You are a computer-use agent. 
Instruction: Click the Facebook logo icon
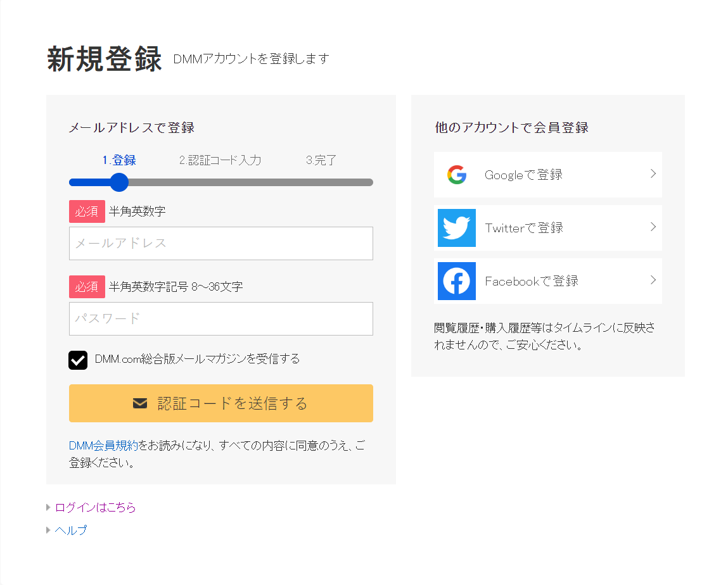pos(456,281)
